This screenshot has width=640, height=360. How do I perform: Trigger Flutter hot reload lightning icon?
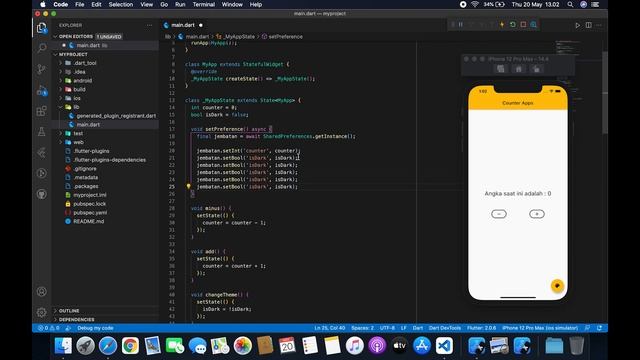(502, 24)
